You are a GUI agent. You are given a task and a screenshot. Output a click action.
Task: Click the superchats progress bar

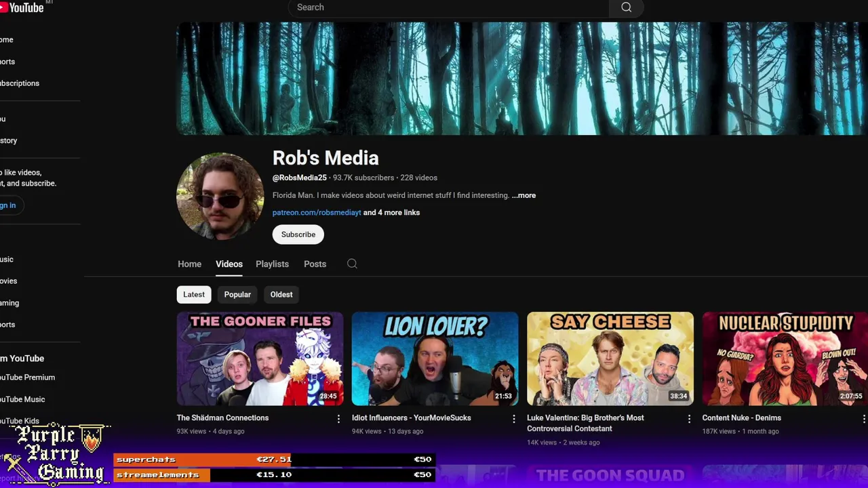[x=274, y=460]
